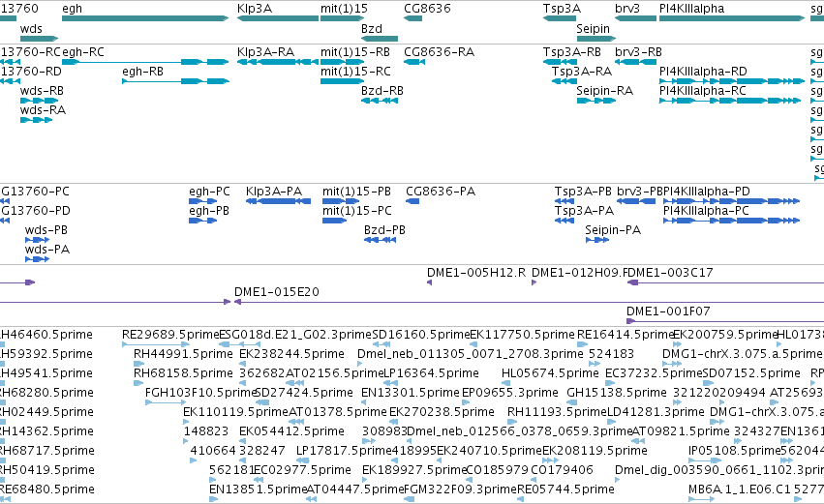The image size is (824, 504).
Task: Select EST RE16414.5prime
Action: (x=582, y=344)
